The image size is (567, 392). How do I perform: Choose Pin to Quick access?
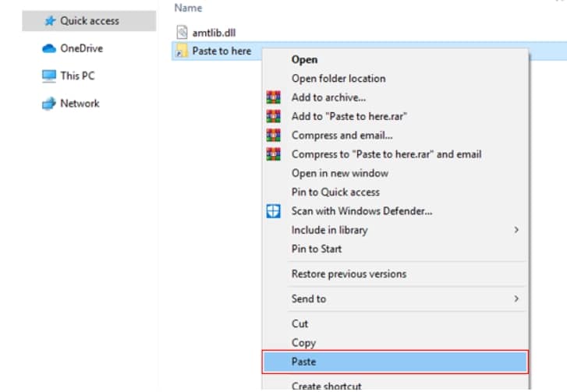tap(335, 192)
